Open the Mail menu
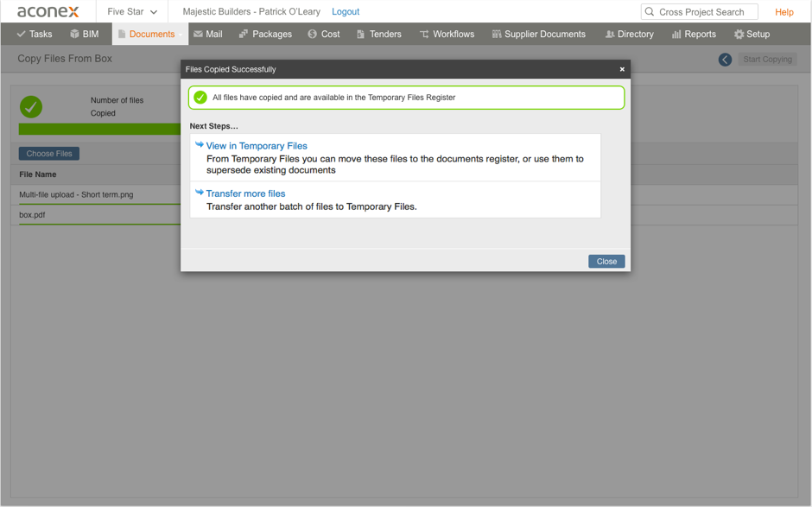The height and width of the screenshot is (507, 812). click(207, 35)
